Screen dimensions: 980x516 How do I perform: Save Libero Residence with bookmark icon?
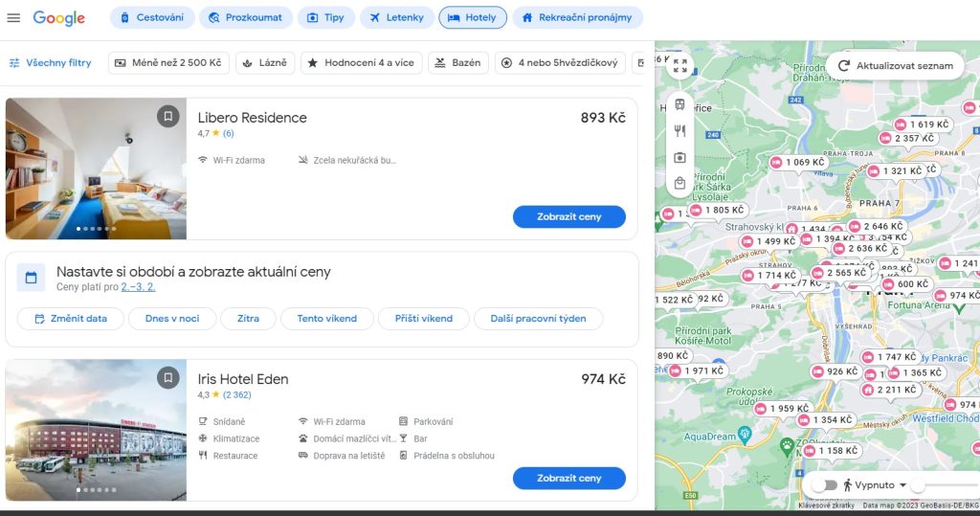[168, 117]
